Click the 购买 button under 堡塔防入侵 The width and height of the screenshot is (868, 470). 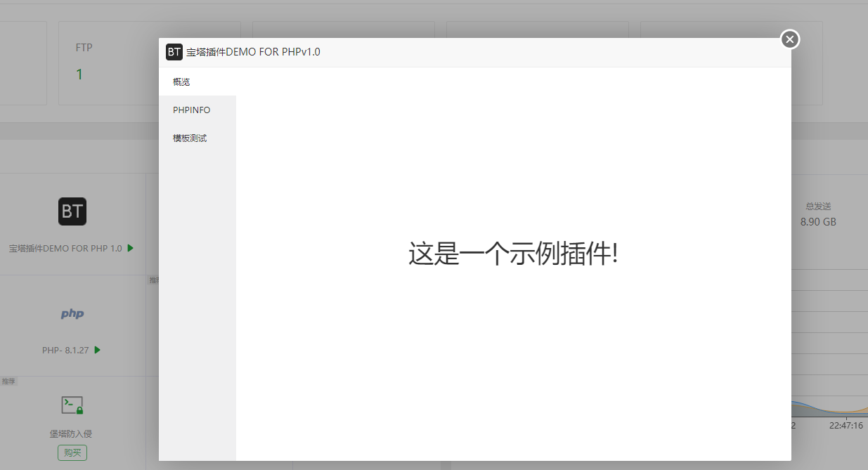tap(72, 452)
